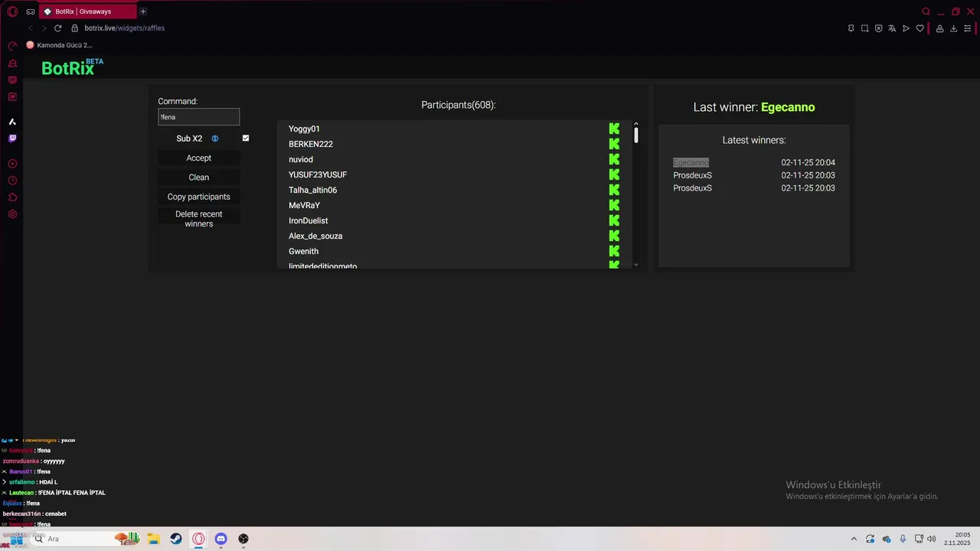
Task: Click Kick icon next to Yoggy01
Action: click(614, 129)
